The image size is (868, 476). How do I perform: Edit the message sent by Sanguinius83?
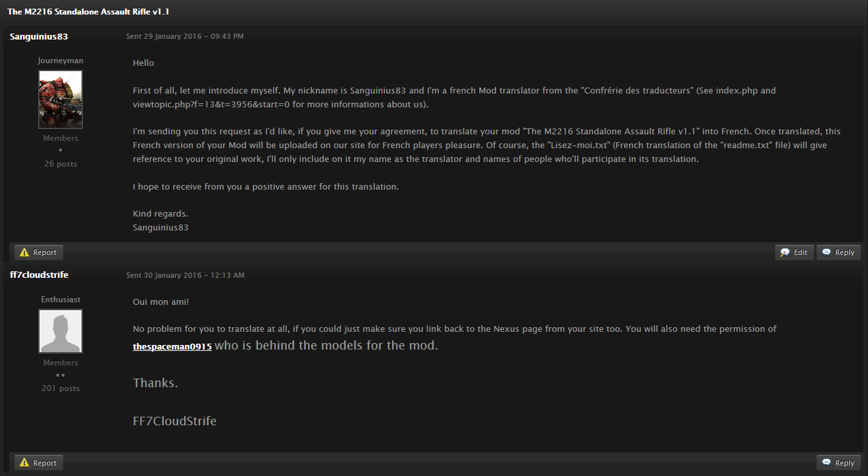(794, 252)
